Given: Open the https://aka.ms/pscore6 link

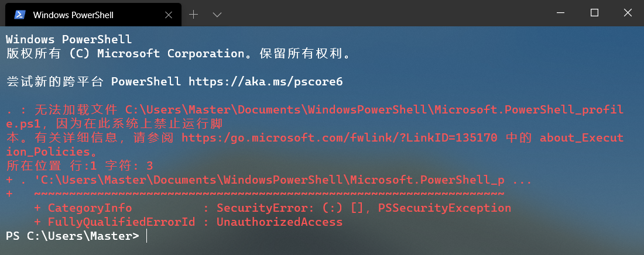Looking at the screenshot, I should 265,81.
